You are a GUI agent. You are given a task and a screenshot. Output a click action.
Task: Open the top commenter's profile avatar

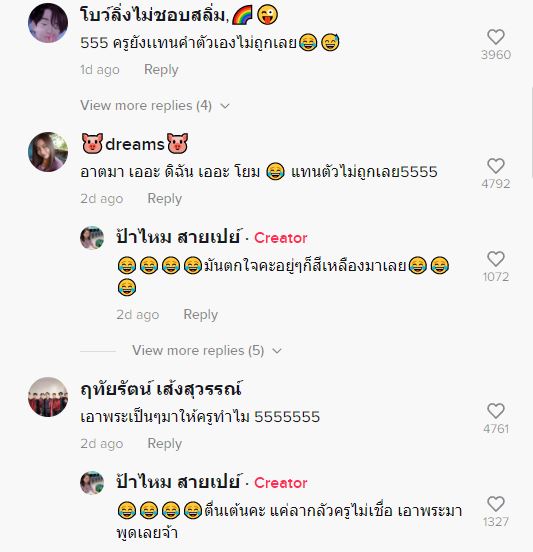coord(48,23)
